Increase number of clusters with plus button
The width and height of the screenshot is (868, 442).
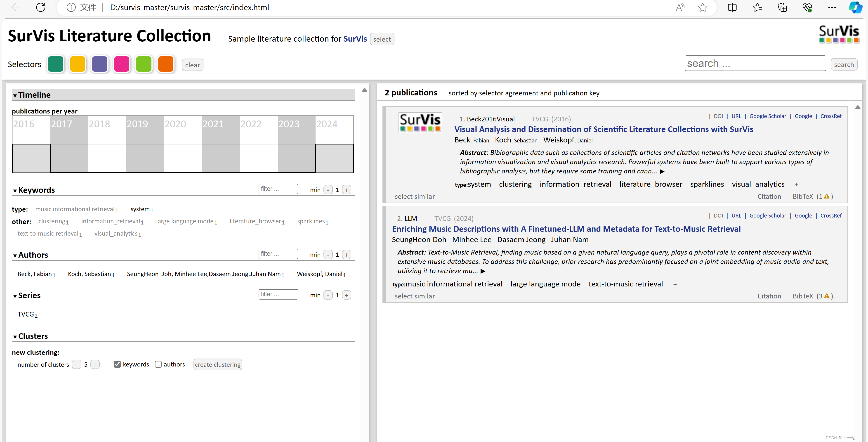(95, 364)
